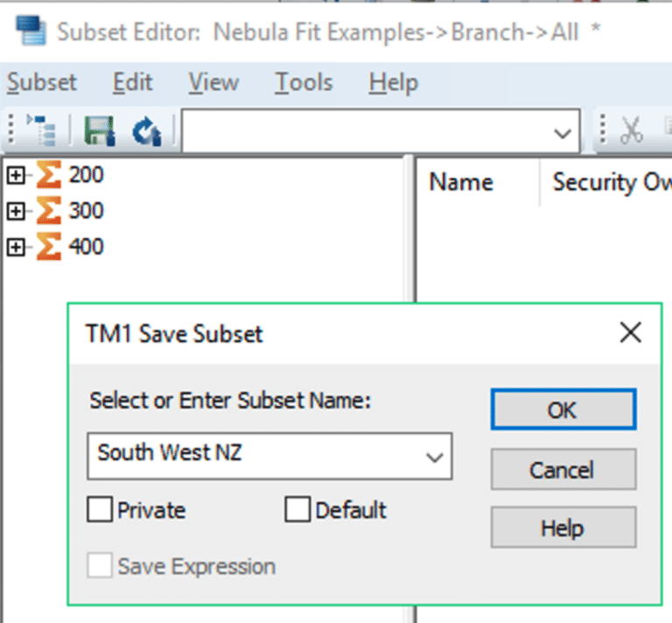The width and height of the screenshot is (672, 623).
Task: Click the Save Subset floppy disk icon
Action: tap(100, 130)
